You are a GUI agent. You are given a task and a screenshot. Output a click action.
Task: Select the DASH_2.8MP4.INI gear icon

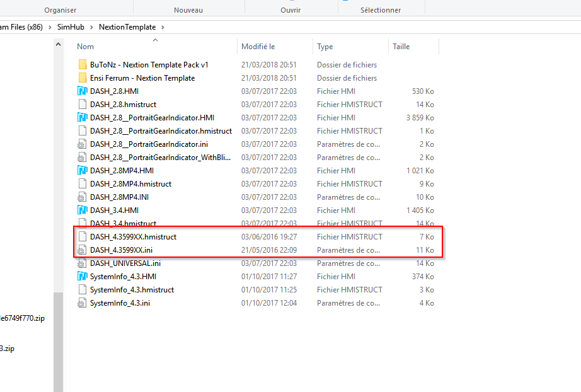[83, 197]
